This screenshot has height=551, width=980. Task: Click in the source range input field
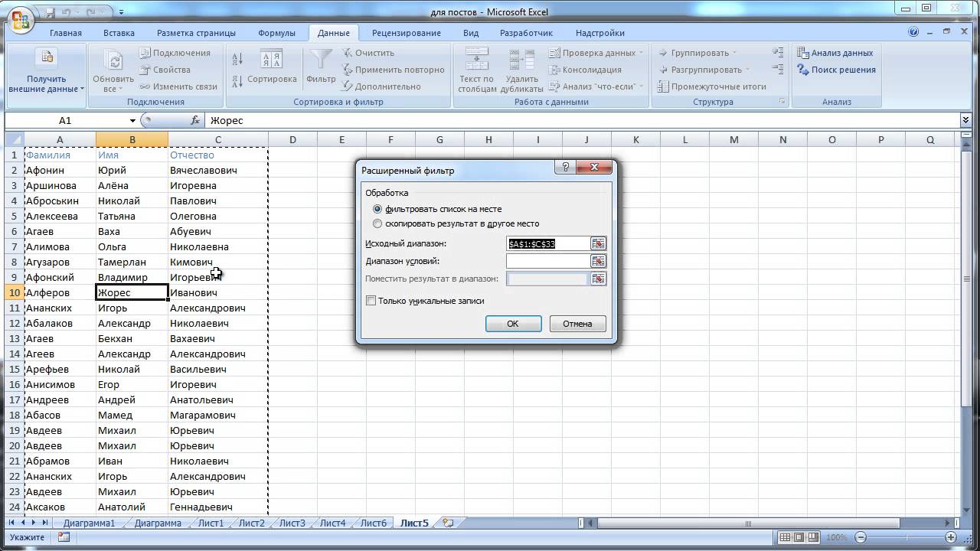pyautogui.click(x=547, y=243)
